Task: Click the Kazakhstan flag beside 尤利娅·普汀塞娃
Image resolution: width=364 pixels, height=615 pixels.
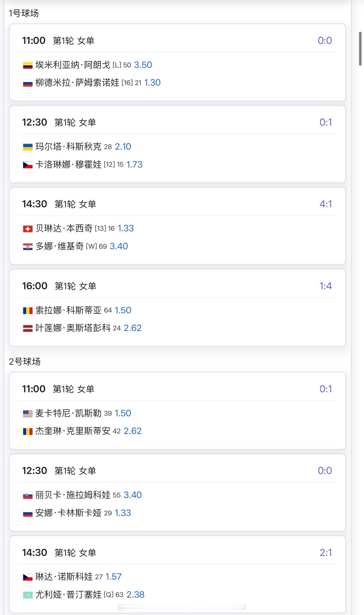Action: (28, 595)
